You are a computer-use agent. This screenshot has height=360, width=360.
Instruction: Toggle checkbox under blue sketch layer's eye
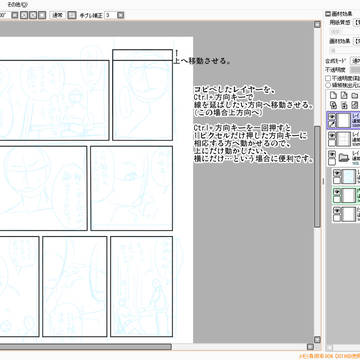pos(337,180)
